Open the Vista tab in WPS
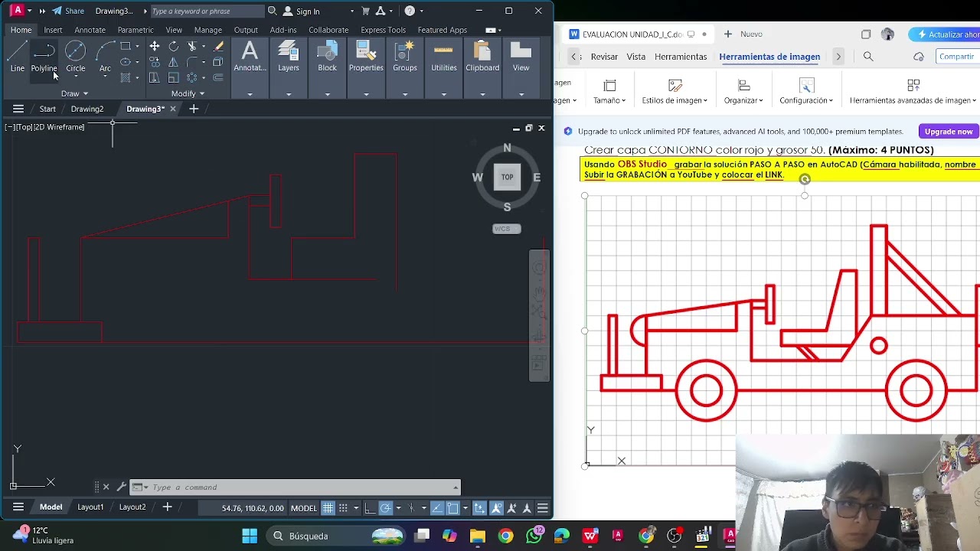 click(636, 57)
